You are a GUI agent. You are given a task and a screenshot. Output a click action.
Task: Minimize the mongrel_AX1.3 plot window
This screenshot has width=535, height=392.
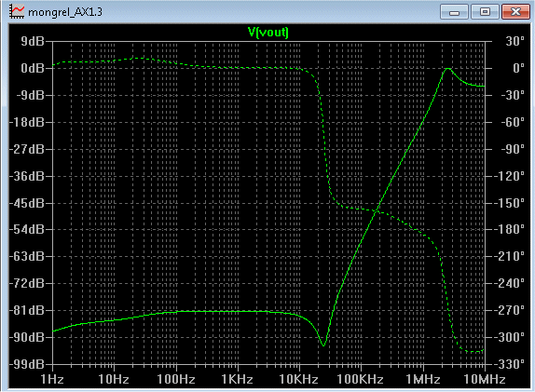point(454,12)
